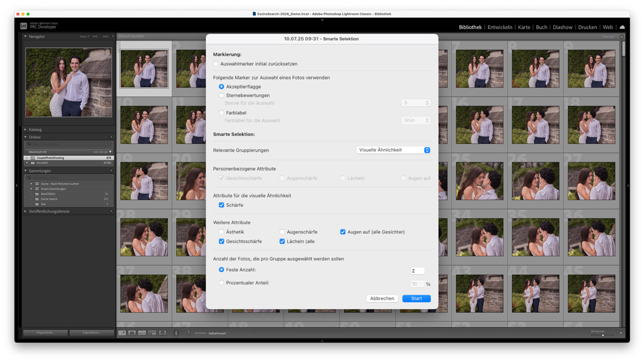This screenshot has height=362, width=644.
Task: Open people view icon in toolbar
Action: point(163,333)
